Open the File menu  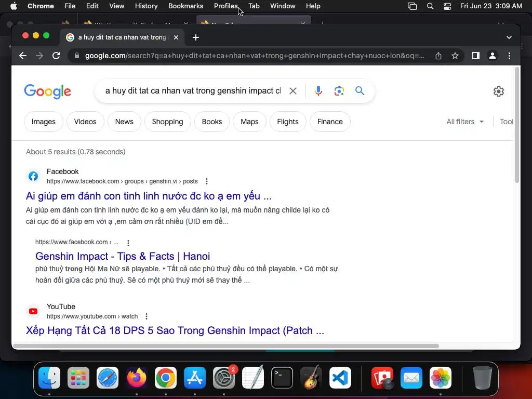[70, 6]
